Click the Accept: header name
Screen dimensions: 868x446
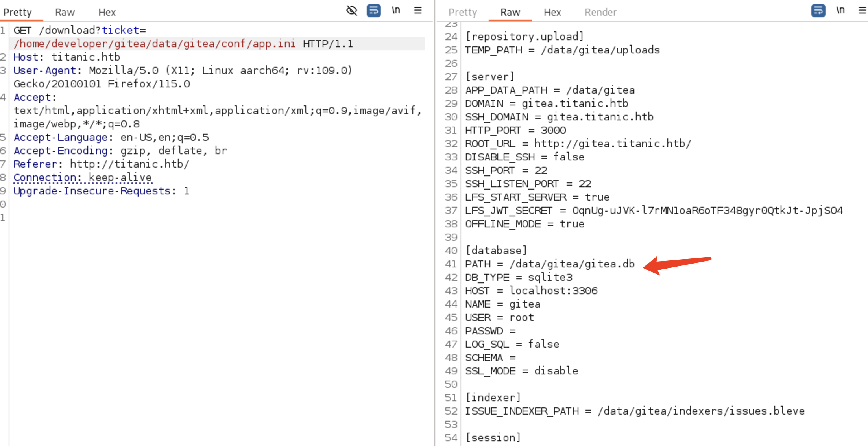coord(35,97)
